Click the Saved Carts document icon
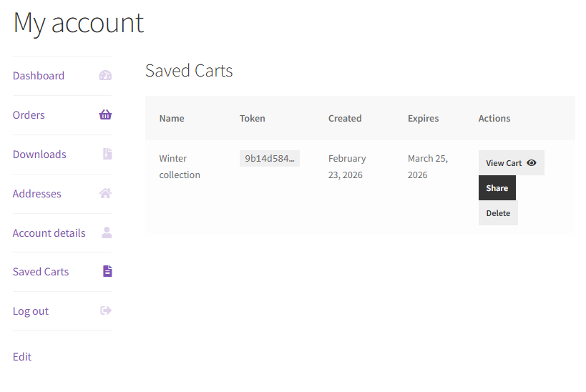This screenshot has width=586, height=392. point(107,271)
